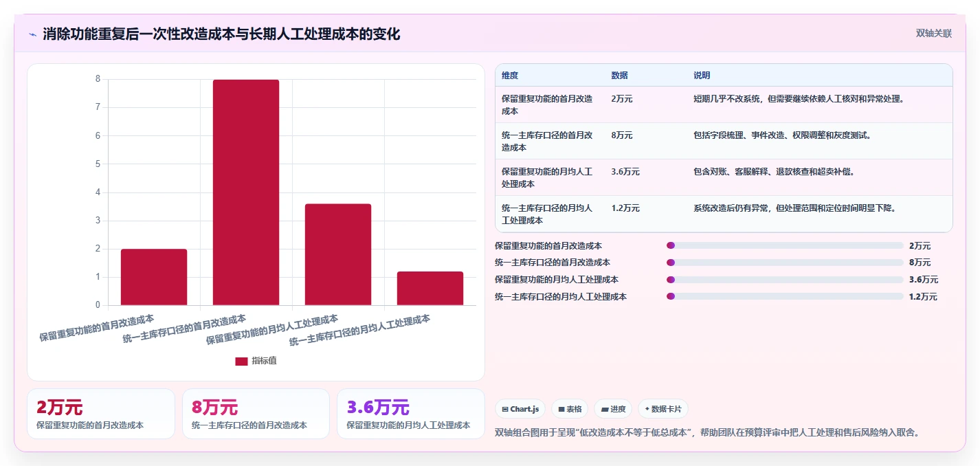Click description starting 系统改造后仍有异常

tap(795, 208)
